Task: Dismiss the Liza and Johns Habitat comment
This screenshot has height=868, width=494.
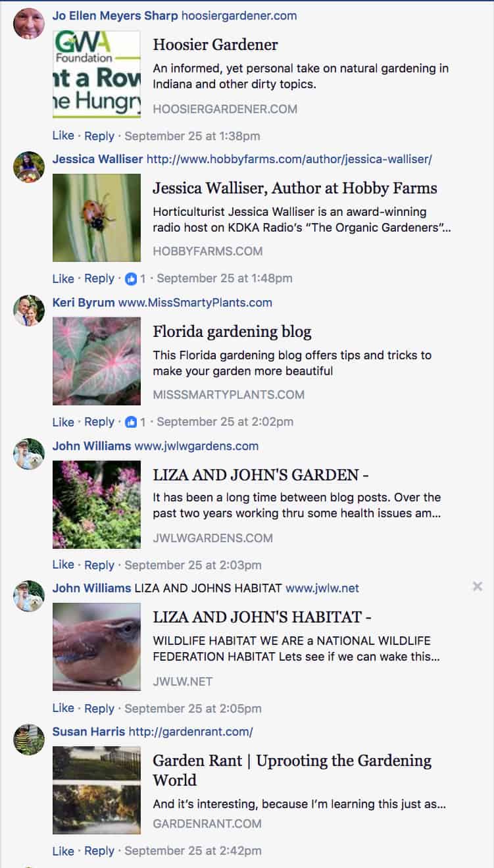Action: tap(478, 586)
